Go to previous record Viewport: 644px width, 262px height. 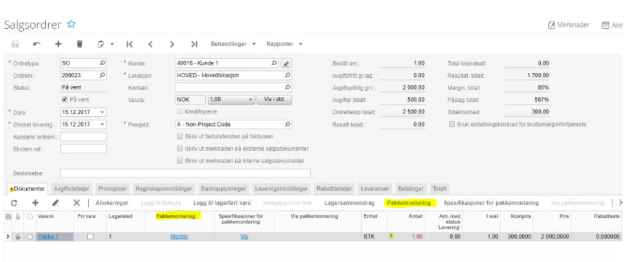pyautogui.click(x=150, y=44)
